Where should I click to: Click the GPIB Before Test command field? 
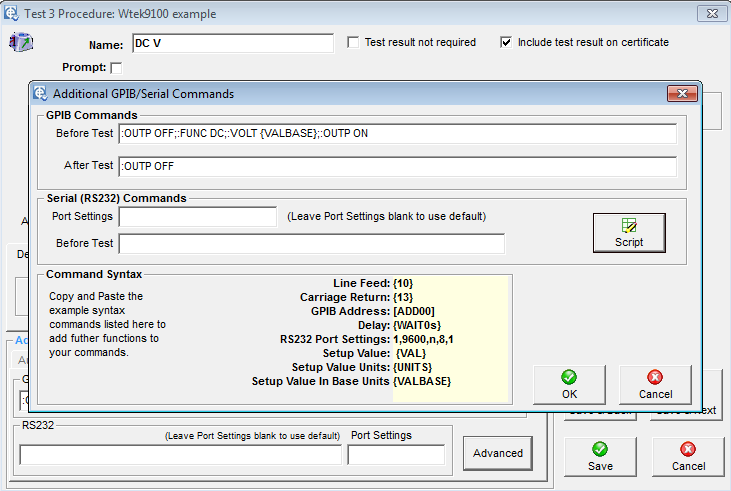point(397,134)
